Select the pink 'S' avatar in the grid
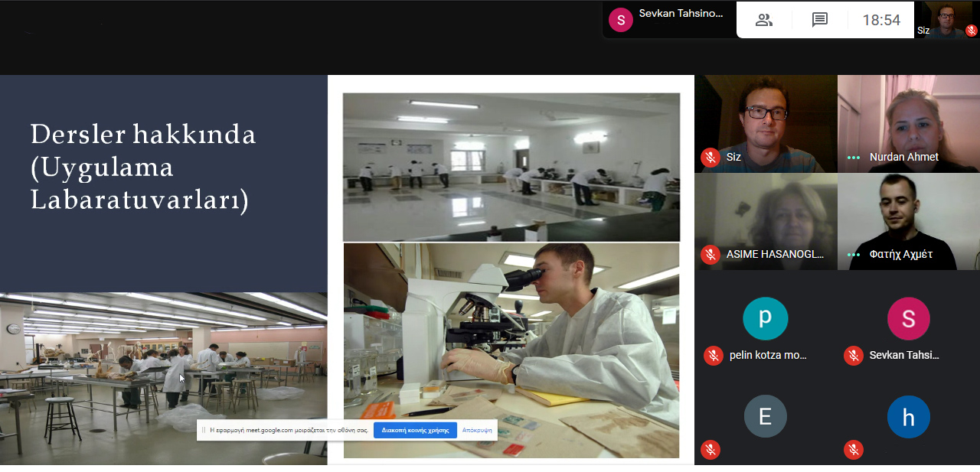Screen dimensions: 980x472 point(908,318)
